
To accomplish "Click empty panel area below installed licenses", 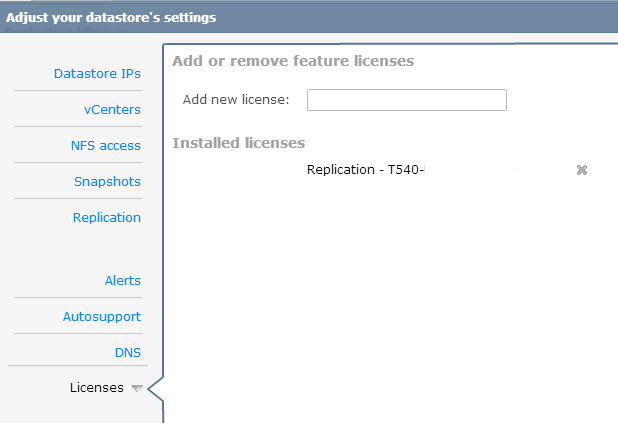I will pyautogui.click(x=390, y=300).
